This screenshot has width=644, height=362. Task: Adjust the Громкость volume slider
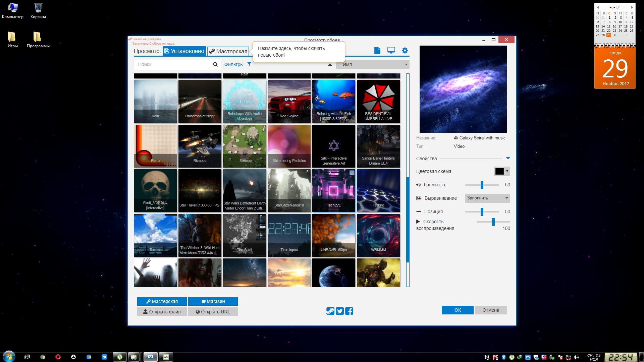point(483,185)
